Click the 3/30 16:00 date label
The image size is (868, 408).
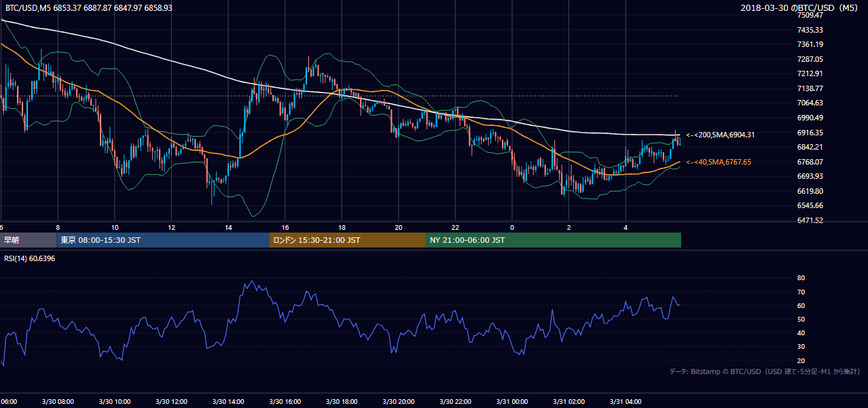(x=285, y=402)
